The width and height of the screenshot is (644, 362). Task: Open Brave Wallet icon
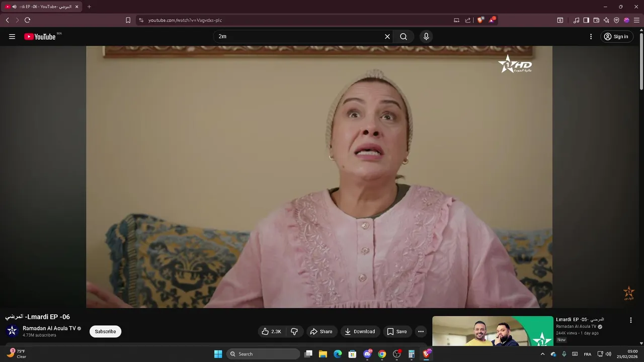596,20
